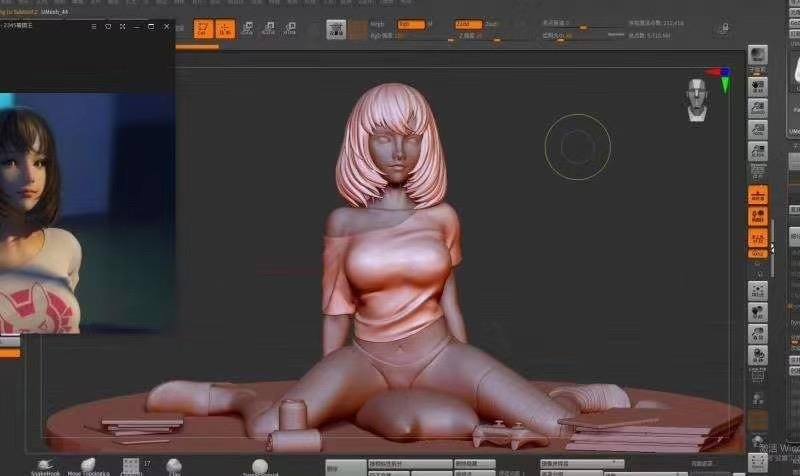Image resolution: width=800 pixels, height=476 pixels.
Task: Click the XYZ axis orientation gizmo
Action: (x=718, y=72)
